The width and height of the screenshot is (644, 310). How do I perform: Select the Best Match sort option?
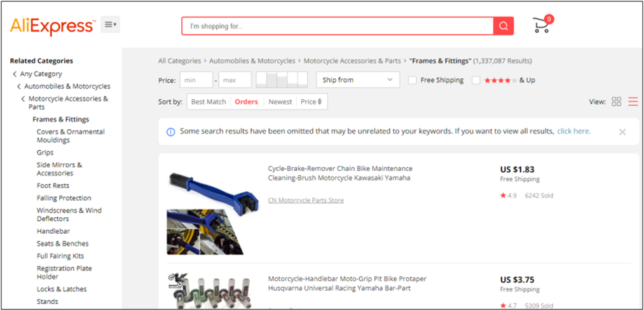pyautogui.click(x=208, y=102)
